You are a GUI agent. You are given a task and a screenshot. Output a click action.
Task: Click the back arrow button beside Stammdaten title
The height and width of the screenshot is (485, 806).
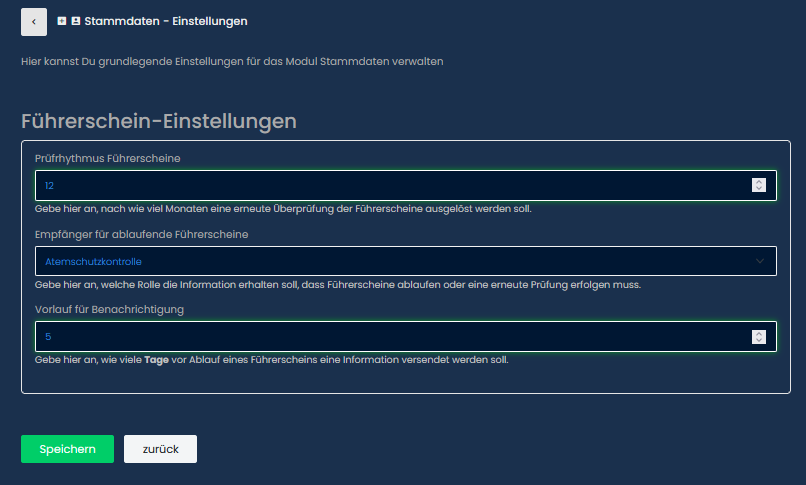(34, 22)
